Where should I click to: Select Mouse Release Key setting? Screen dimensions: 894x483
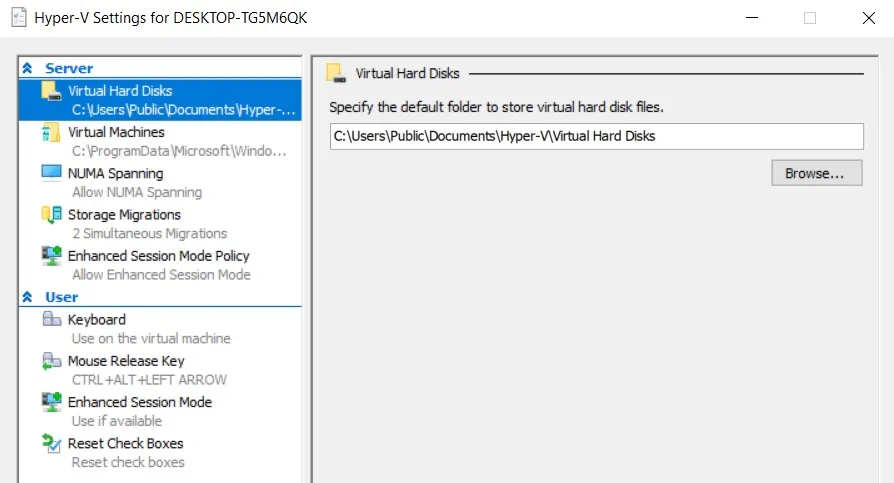click(126, 361)
